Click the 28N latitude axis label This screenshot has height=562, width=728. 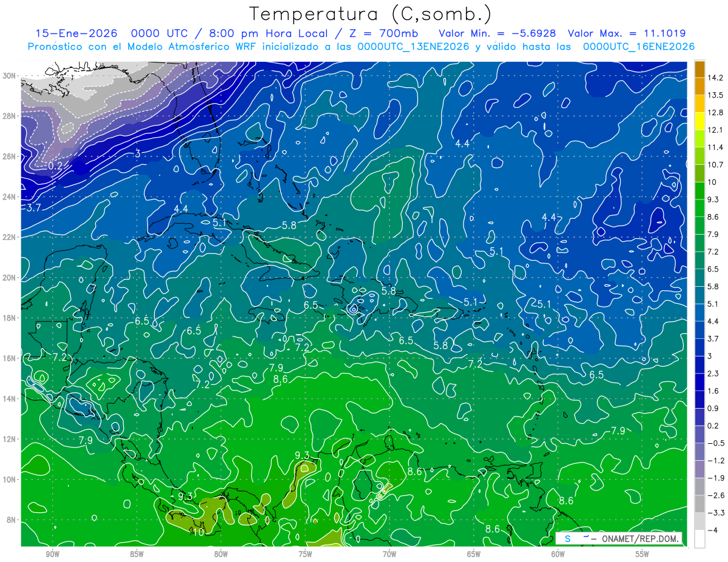point(10,116)
